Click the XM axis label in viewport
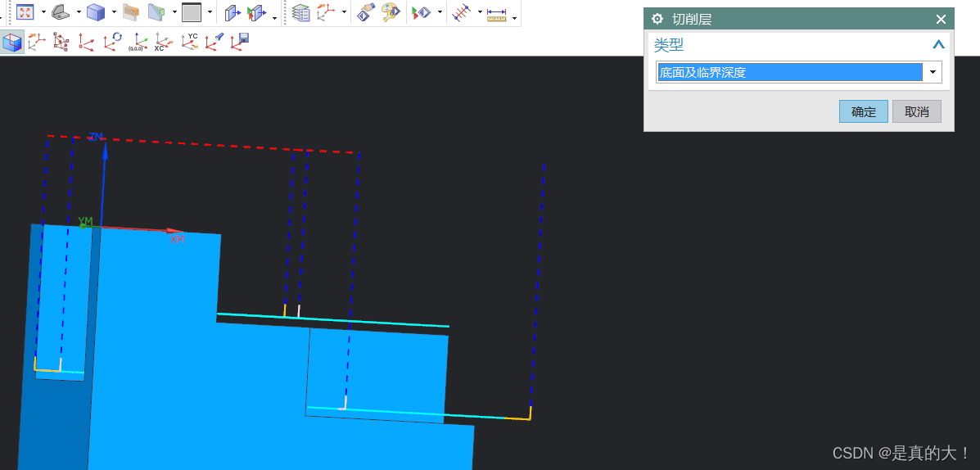The width and height of the screenshot is (980, 470). 178,239
